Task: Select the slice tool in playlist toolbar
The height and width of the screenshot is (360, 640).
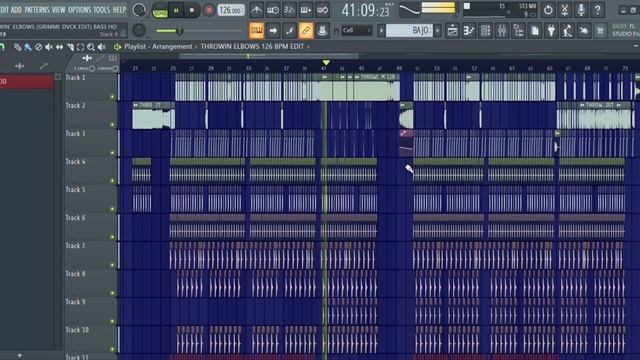Action: point(70,47)
